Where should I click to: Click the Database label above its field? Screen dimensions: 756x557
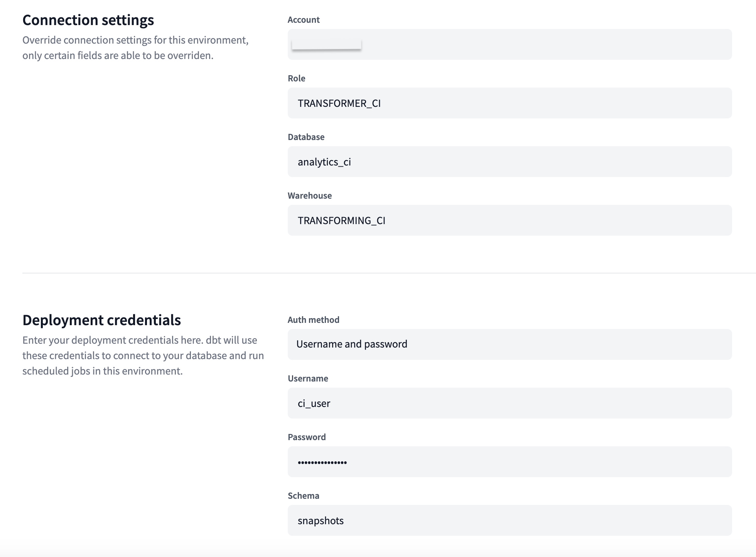[x=306, y=137]
